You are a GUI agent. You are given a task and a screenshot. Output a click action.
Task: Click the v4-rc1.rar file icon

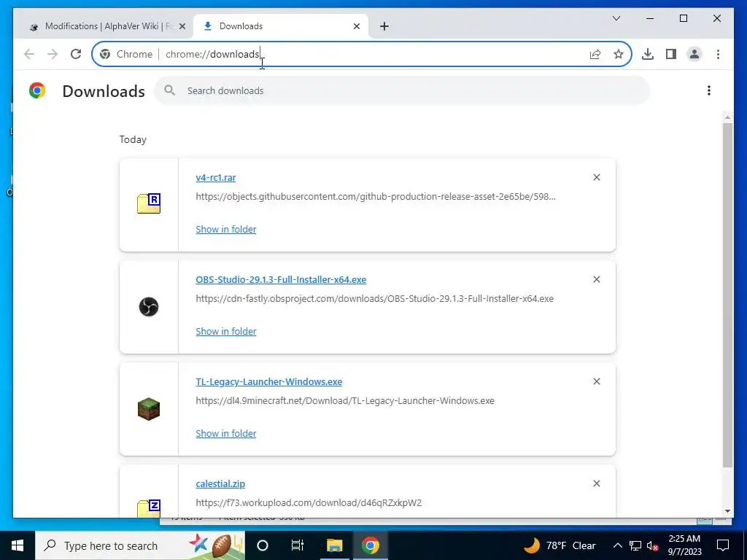pos(149,203)
